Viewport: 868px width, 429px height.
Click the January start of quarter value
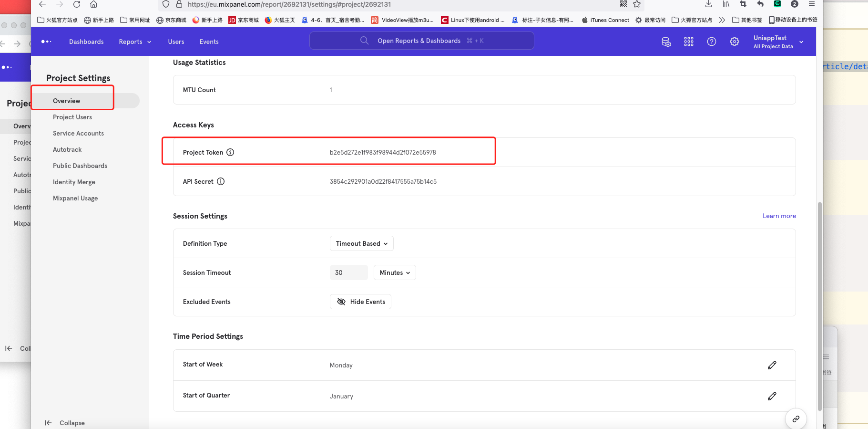click(x=341, y=396)
